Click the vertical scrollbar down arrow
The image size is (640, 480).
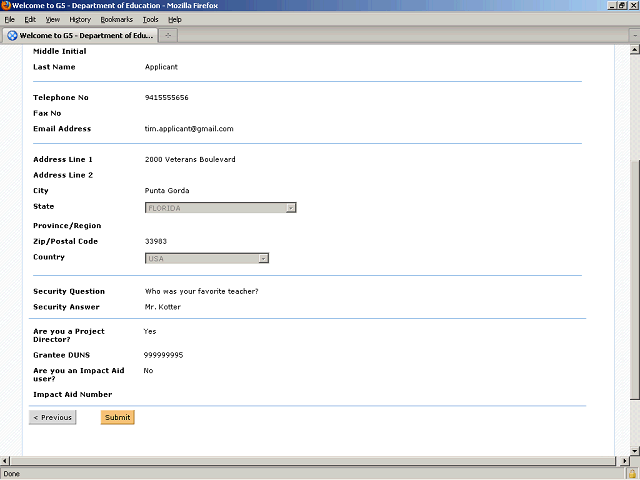tap(634, 451)
